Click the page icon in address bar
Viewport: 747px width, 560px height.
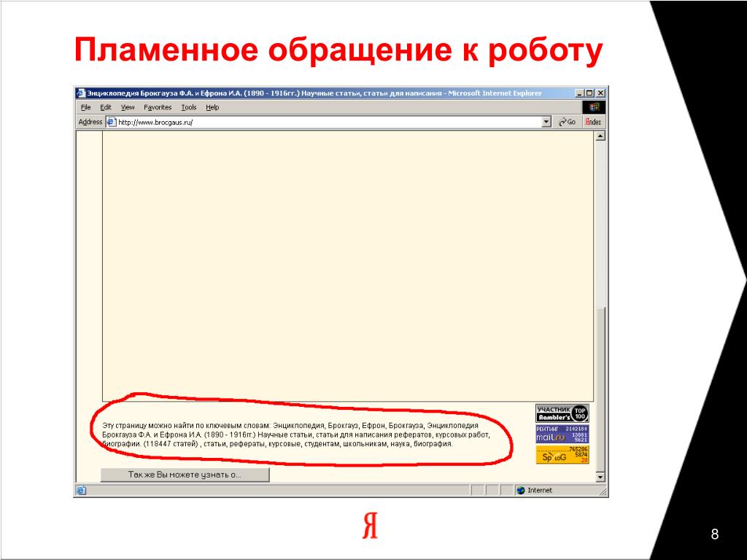(x=112, y=122)
